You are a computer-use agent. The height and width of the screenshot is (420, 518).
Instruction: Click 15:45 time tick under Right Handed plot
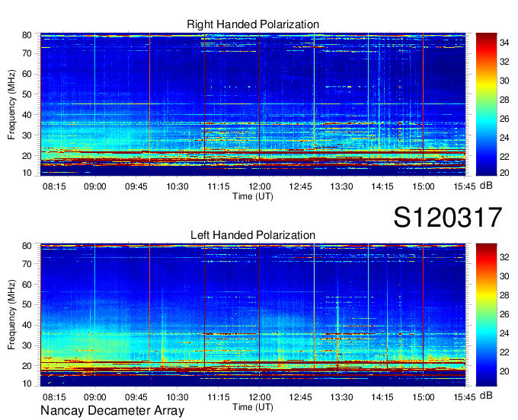[465, 186]
